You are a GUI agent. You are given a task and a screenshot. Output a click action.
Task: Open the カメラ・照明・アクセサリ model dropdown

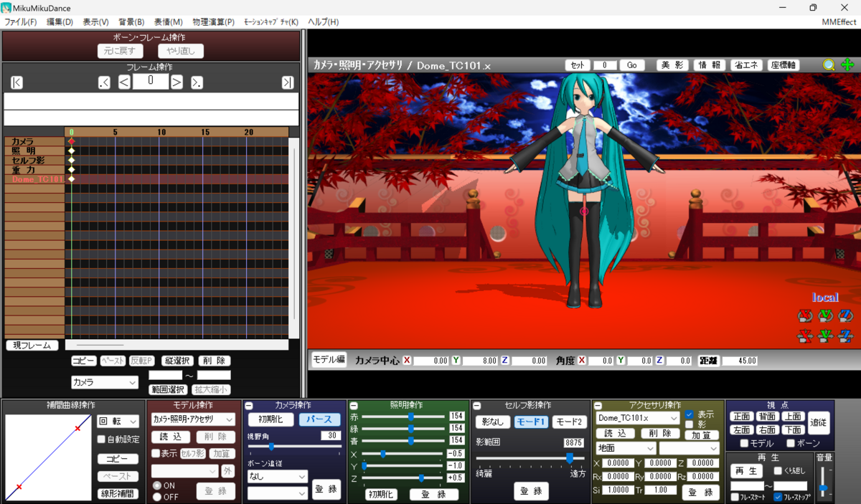(x=194, y=419)
